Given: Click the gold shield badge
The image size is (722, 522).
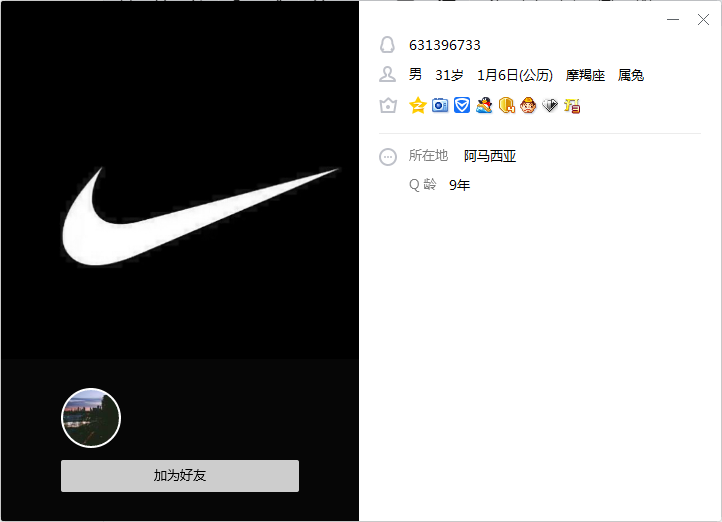Looking at the screenshot, I should point(507,105).
